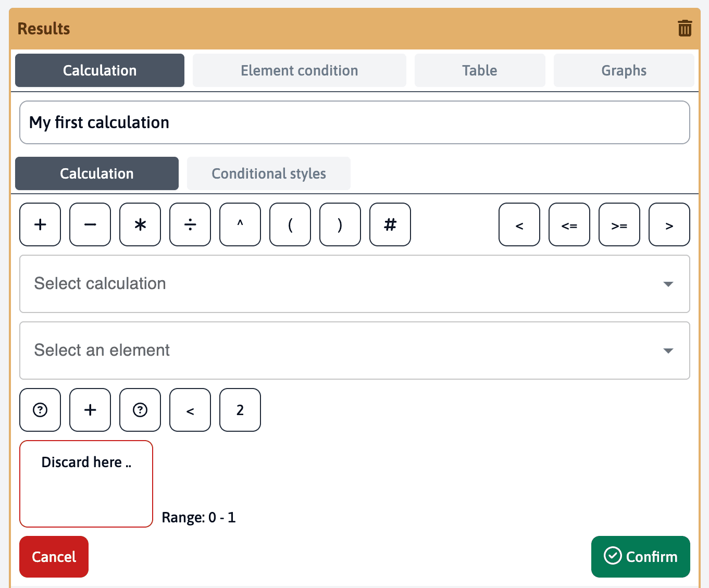
Task: Click the My first calculation name field
Action: (354, 122)
